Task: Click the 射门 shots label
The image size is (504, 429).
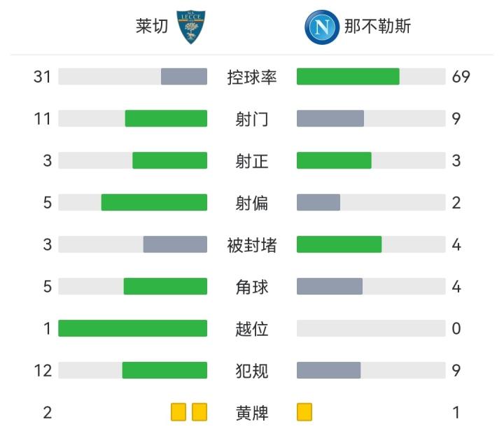Action: point(252,119)
